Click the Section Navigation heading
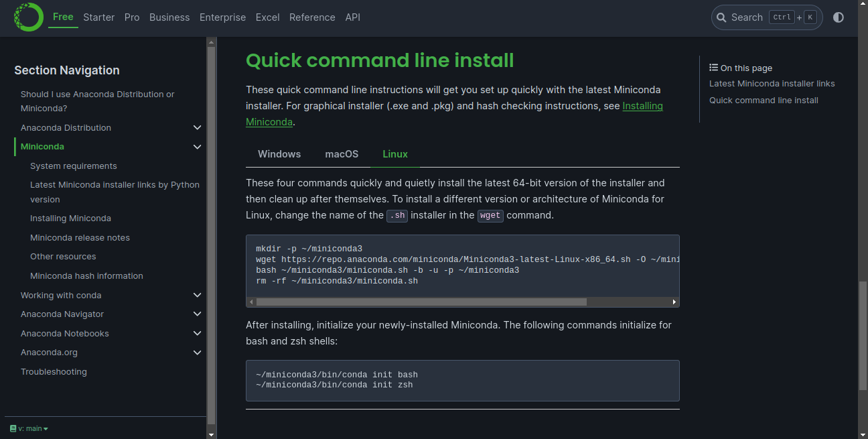The width and height of the screenshot is (868, 439). tap(67, 70)
